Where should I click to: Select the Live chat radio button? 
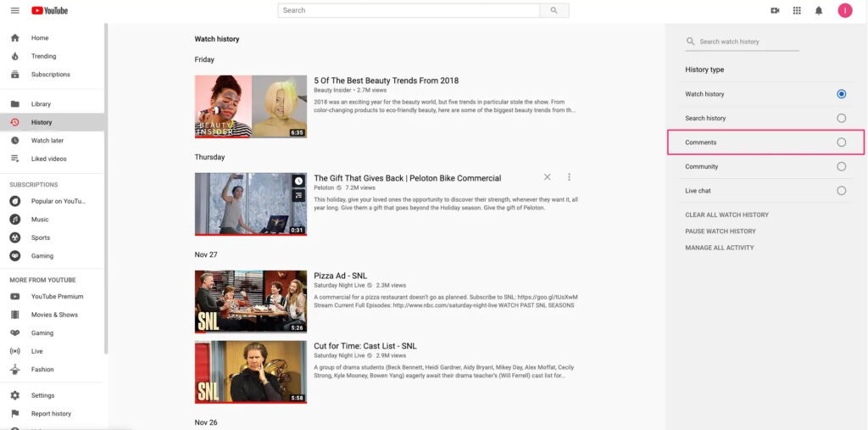click(x=842, y=191)
